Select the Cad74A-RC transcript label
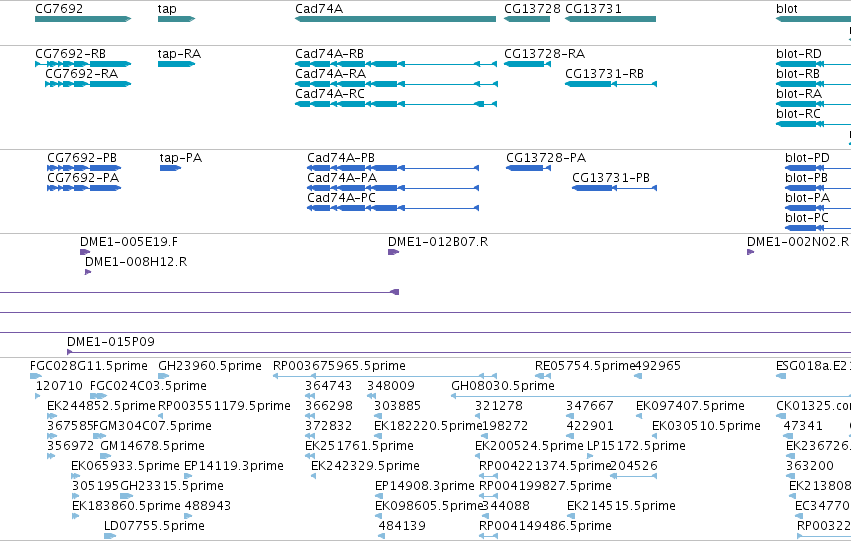This screenshot has width=851, height=541. 330,94
